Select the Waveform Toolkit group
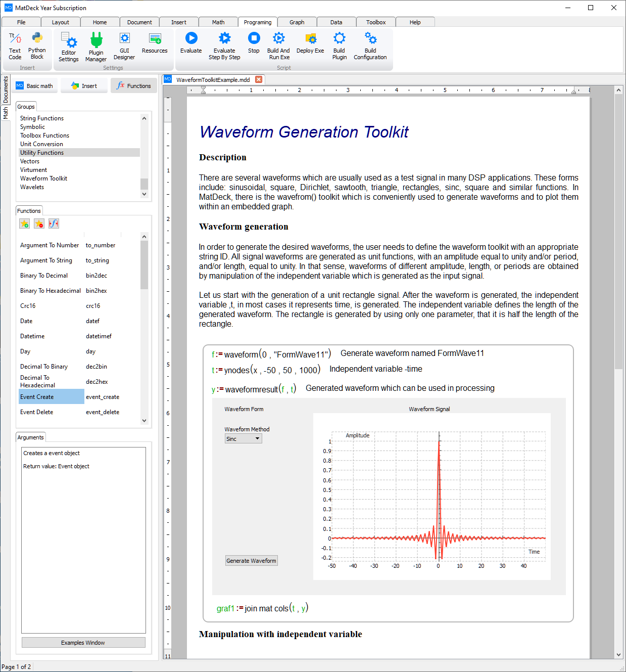 (x=79, y=178)
